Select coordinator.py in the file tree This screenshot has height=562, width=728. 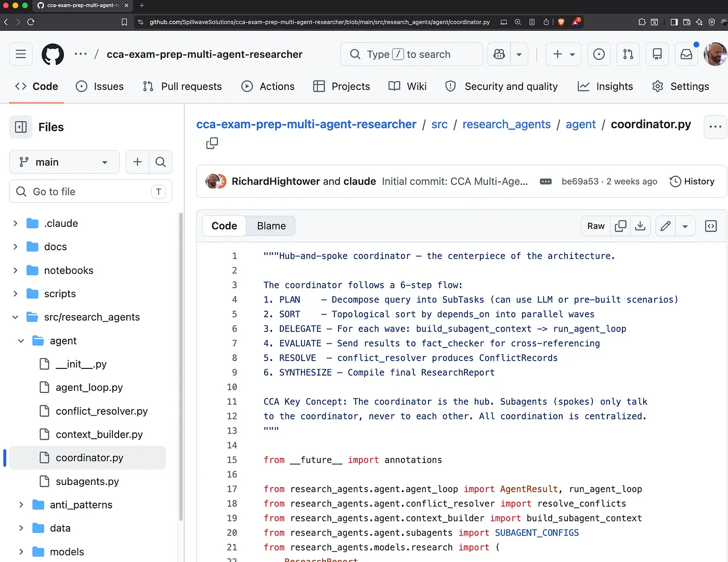[x=87, y=458]
